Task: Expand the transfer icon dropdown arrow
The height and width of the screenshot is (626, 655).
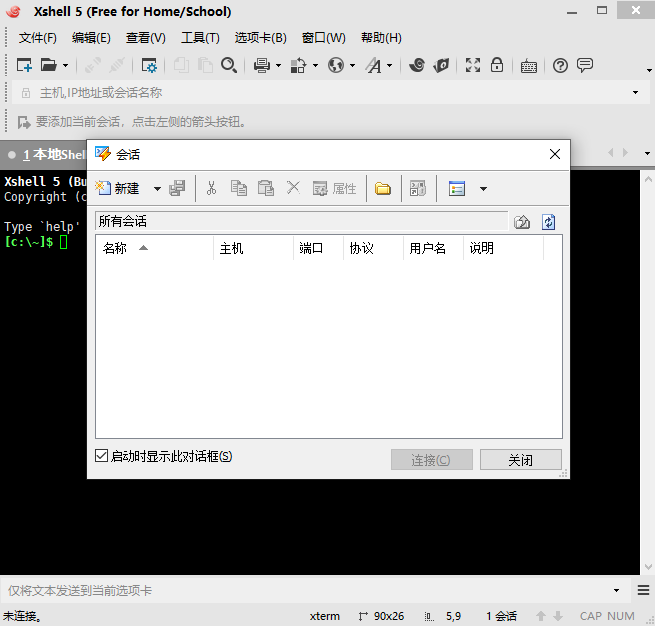Action: [315, 66]
